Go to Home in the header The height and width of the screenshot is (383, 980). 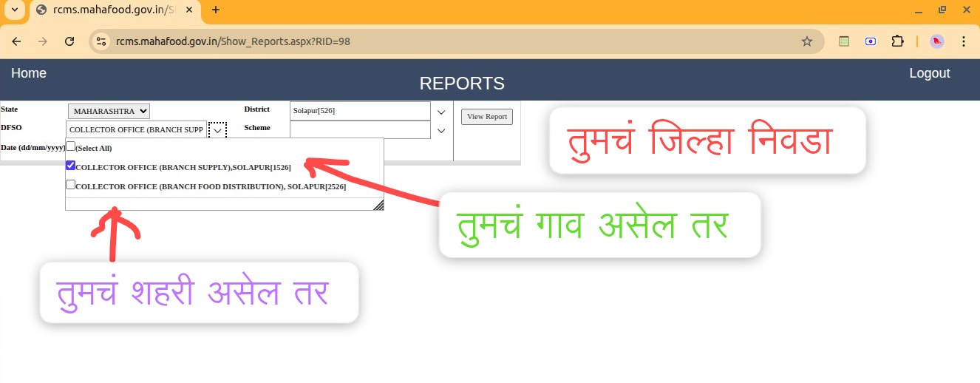(x=29, y=73)
